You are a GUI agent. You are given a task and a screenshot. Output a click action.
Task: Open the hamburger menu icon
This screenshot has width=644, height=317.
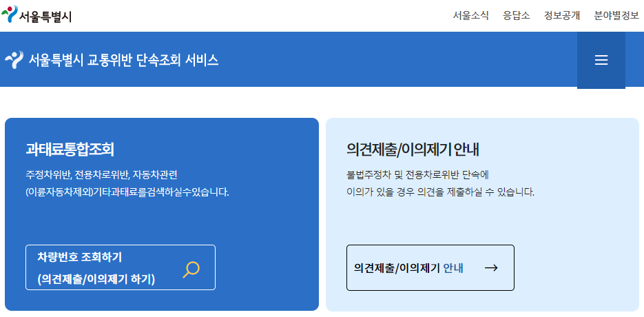(x=601, y=61)
